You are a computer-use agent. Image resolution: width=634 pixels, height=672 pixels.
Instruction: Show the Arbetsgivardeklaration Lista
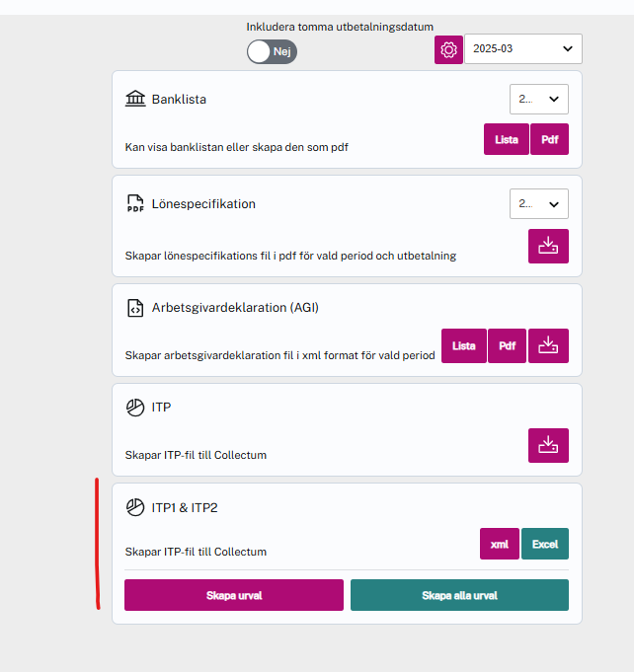pyautogui.click(x=463, y=345)
